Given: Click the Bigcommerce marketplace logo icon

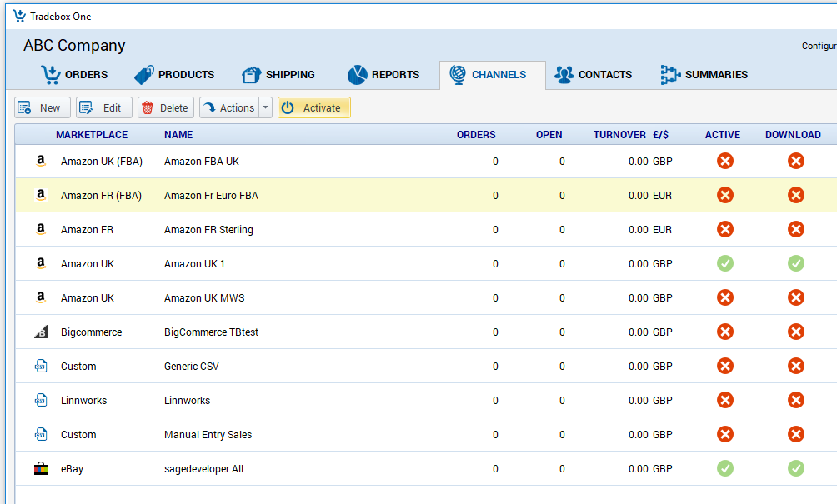Looking at the screenshot, I should pos(40,332).
